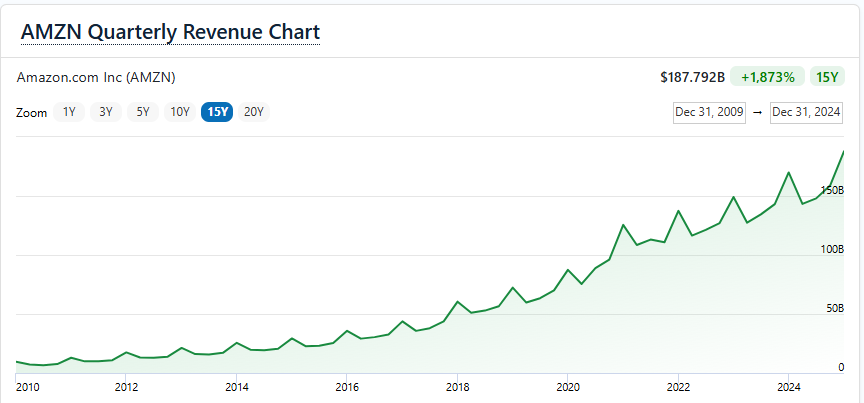
Task: Open the AMZN Quarterly Revenue Chart heading link
Action: (x=170, y=33)
